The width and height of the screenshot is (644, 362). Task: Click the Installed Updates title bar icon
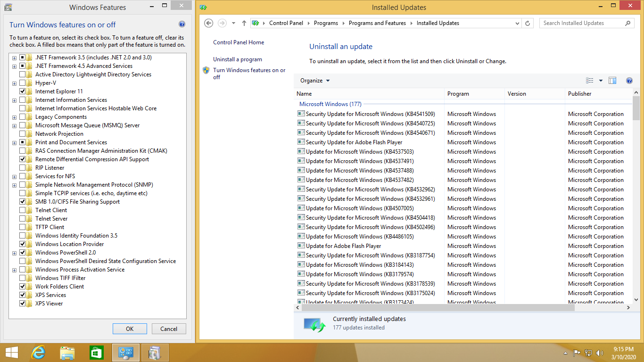click(x=203, y=7)
